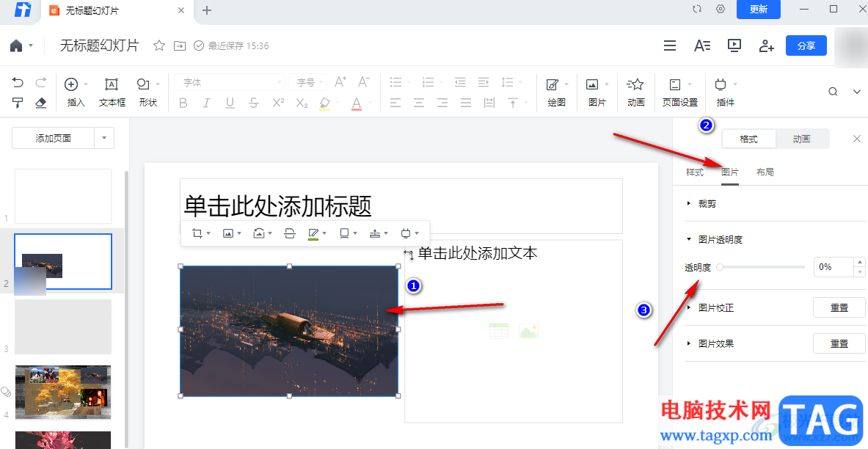Switch to the Format (格式) tab
This screenshot has width=868, height=449.
click(748, 139)
